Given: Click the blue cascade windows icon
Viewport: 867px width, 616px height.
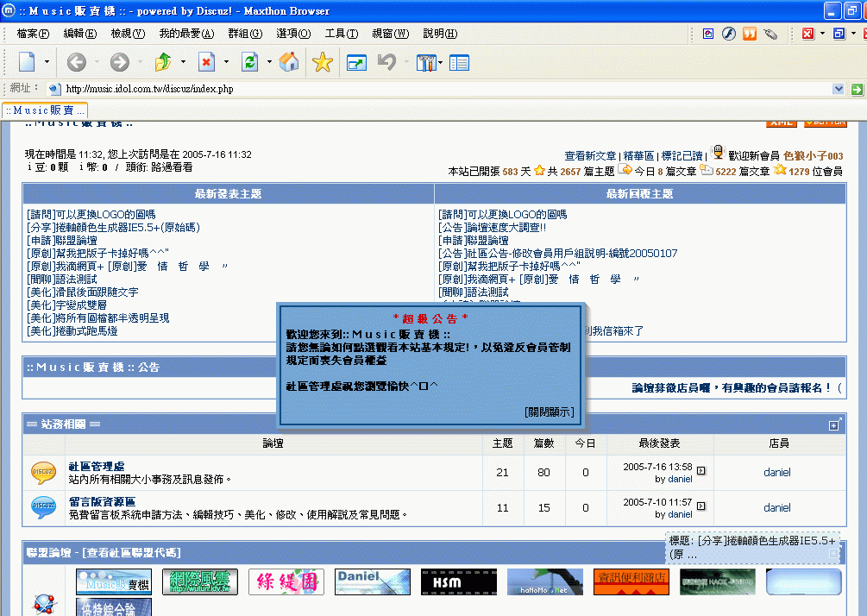Looking at the screenshot, I should [839, 34].
